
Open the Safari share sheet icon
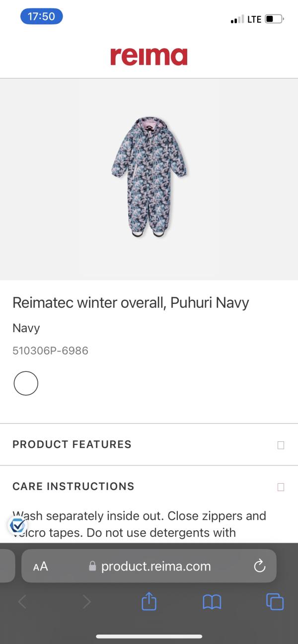(149, 602)
